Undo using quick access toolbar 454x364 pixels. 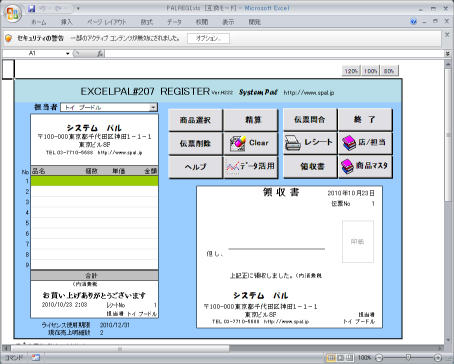tap(42, 8)
